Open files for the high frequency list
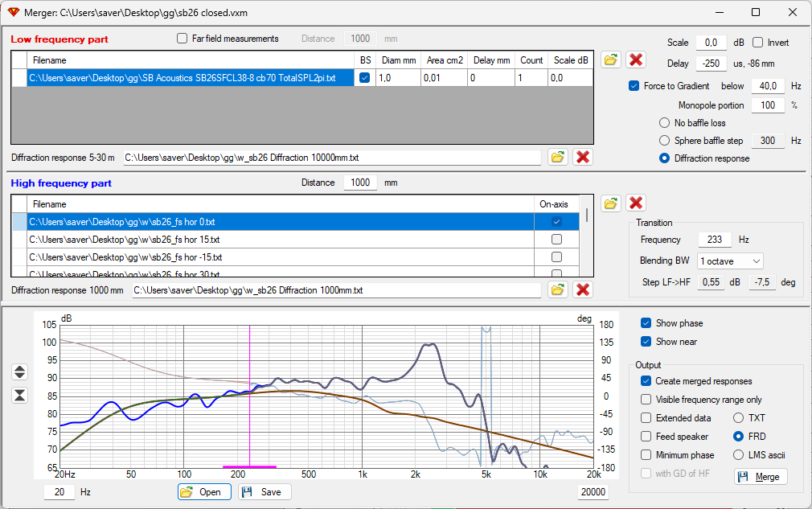This screenshot has width=812, height=509. pos(610,203)
